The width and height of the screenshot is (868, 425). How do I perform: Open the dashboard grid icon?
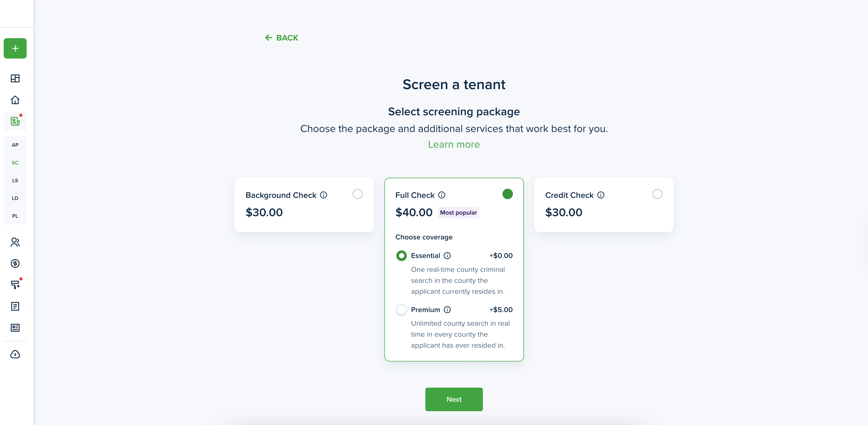pyautogui.click(x=15, y=78)
